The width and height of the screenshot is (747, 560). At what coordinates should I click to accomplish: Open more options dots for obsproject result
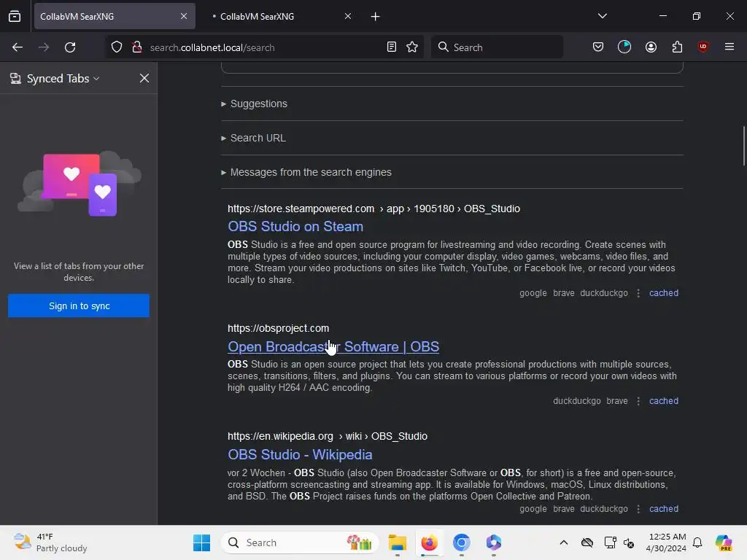click(x=638, y=401)
